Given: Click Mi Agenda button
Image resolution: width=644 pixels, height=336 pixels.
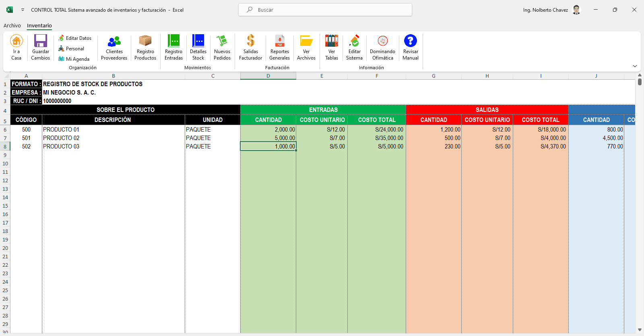Looking at the screenshot, I should (74, 59).
